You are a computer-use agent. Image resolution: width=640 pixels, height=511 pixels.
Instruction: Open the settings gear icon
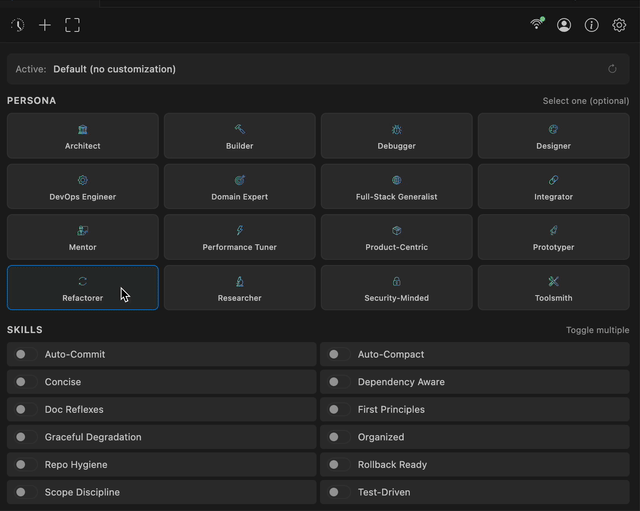click(x=619, y=25)
